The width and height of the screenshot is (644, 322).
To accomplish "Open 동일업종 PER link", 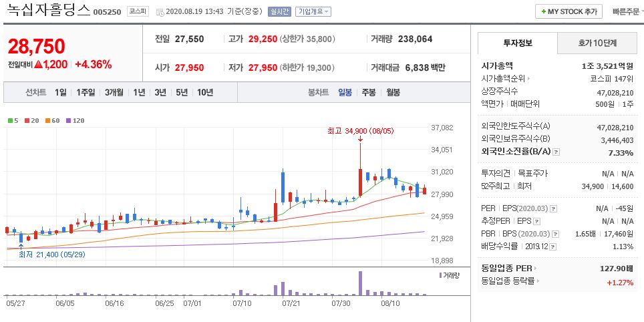I will tap(508, 269).
